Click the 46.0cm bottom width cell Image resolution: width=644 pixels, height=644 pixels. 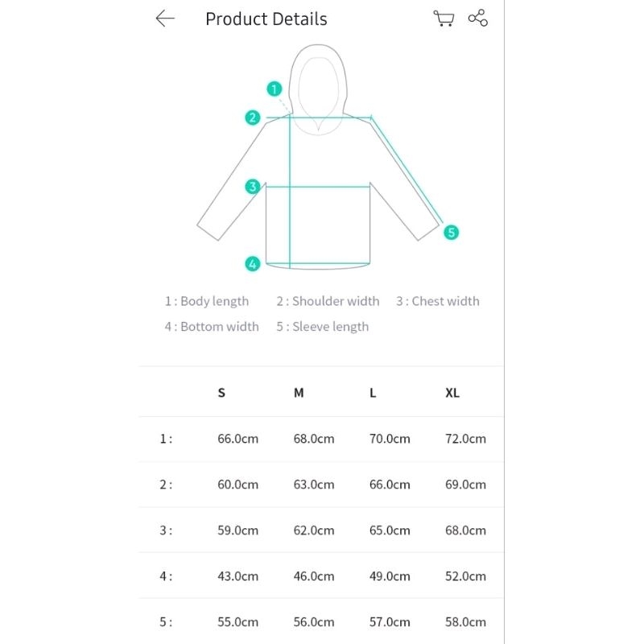[314, 576]
